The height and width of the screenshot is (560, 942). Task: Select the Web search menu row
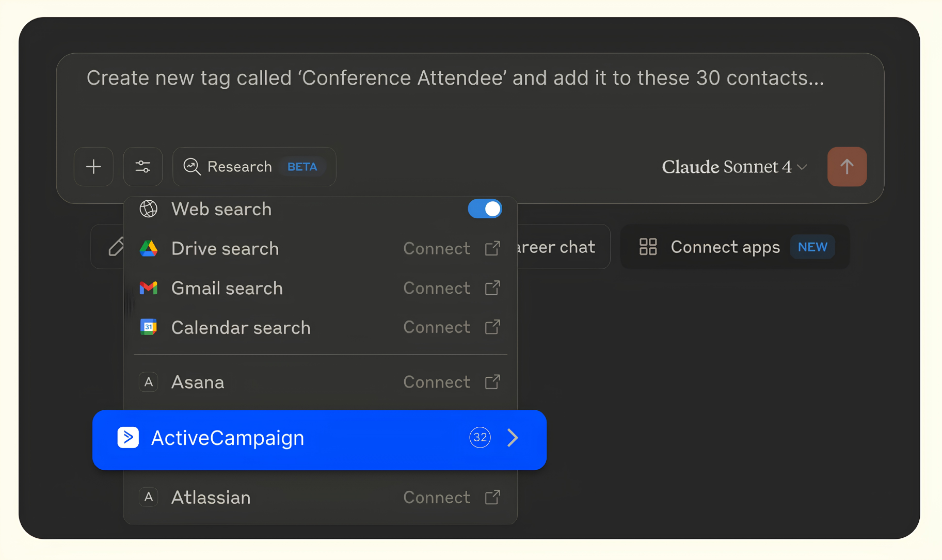click(320, 209)
